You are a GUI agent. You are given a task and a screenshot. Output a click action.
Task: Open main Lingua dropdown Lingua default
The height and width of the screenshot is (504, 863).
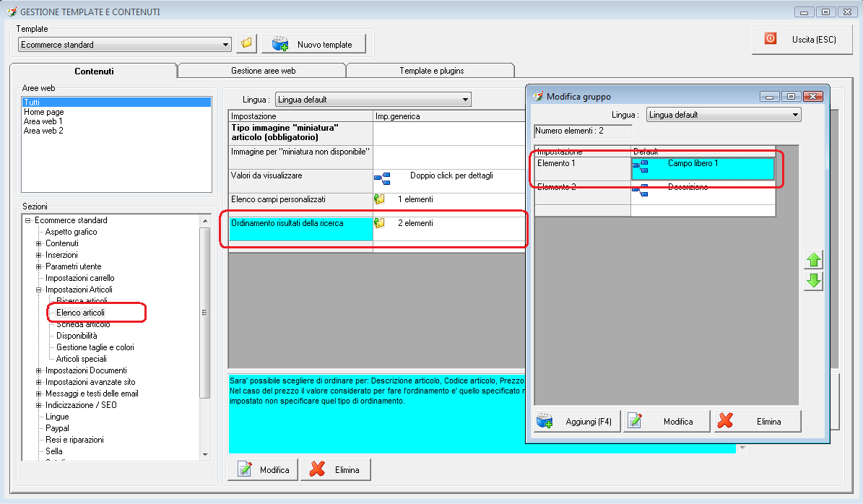coord(373,100)
